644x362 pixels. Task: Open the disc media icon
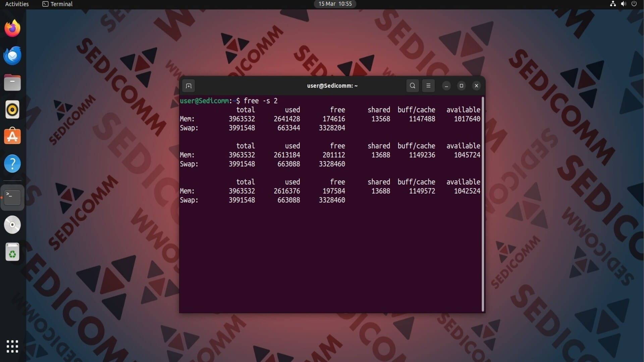[x=12, y=225]
